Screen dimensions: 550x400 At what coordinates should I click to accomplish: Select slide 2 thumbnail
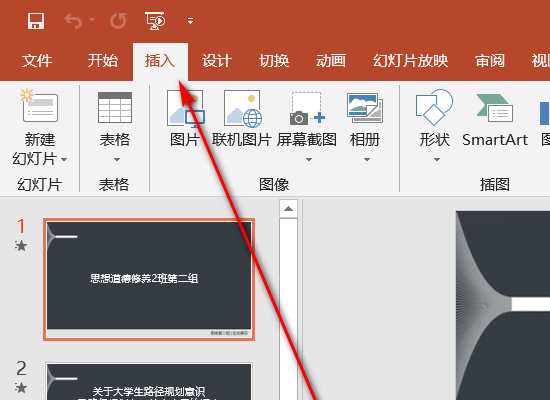[149, 381]
